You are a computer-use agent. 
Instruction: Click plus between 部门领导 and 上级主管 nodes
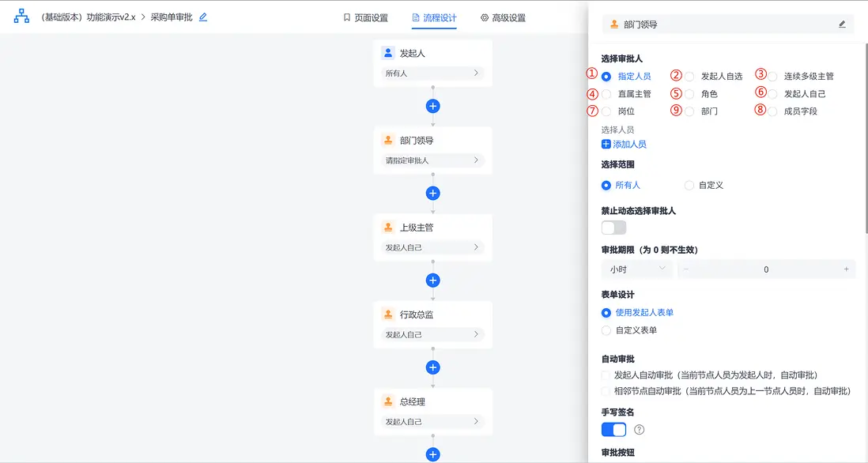pyautogui.click(x=432, y=193)
